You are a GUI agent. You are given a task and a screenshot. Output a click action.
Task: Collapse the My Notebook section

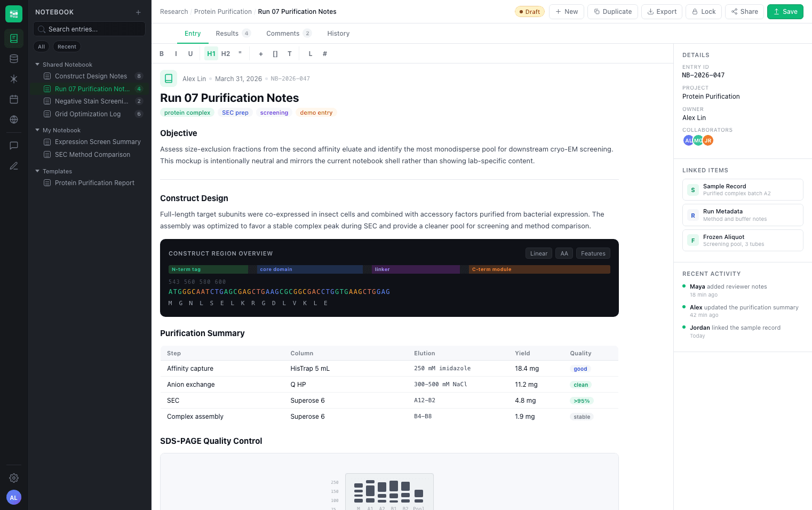coord(38,130)
